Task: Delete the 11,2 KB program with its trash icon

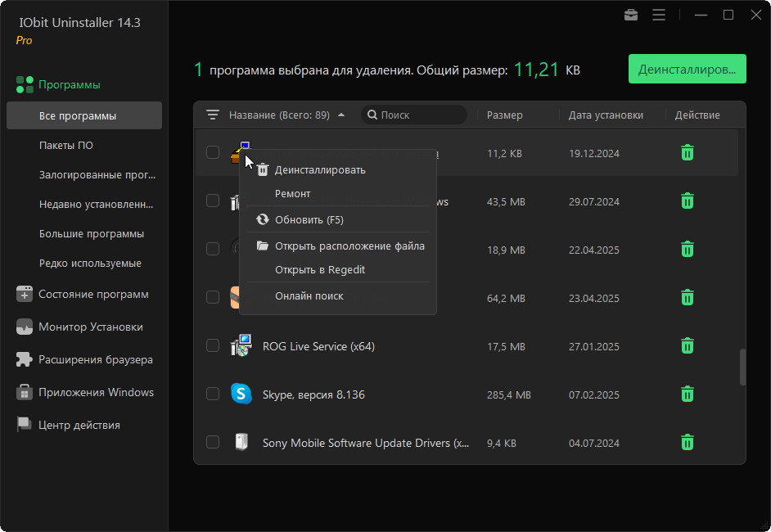Action: pos(688,152)
